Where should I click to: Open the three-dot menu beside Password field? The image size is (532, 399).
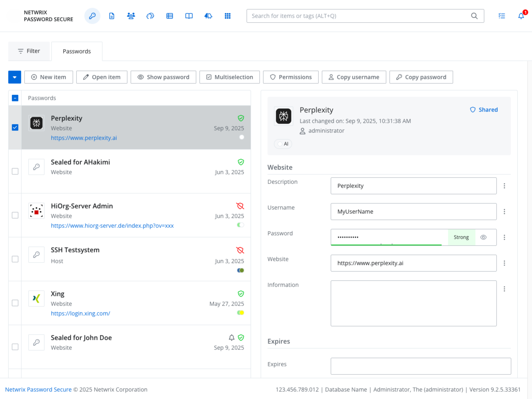tap(504, 237)
